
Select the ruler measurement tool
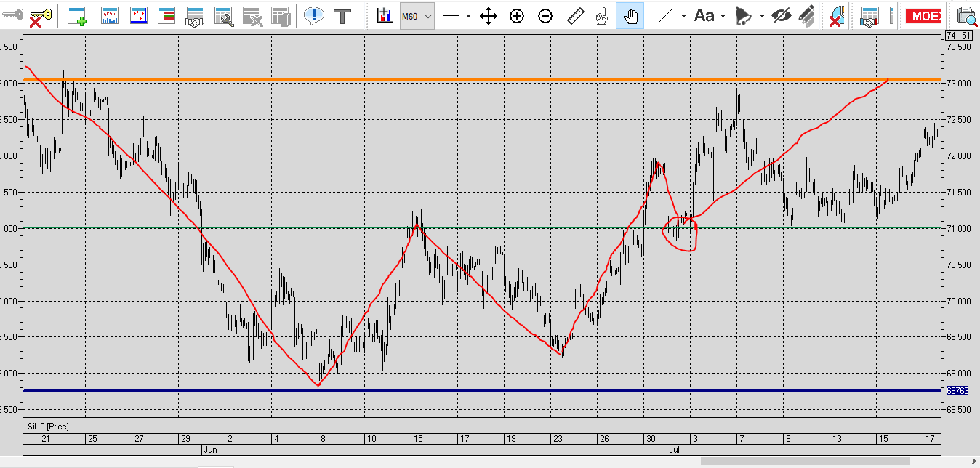click(575, 16)
